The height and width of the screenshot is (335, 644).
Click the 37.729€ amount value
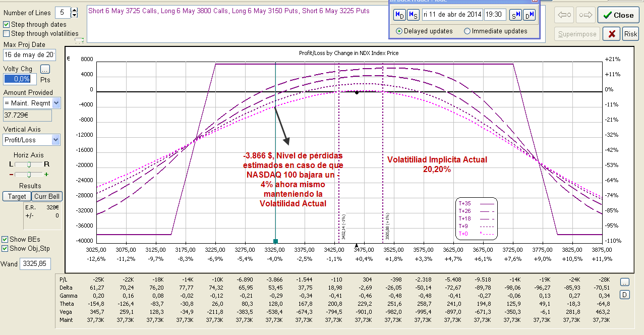coord(27,116)
